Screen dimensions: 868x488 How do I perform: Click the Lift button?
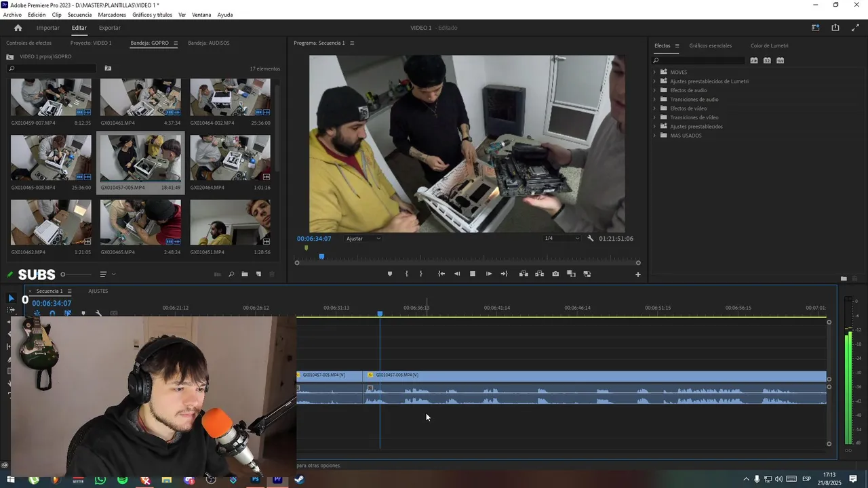524,274
